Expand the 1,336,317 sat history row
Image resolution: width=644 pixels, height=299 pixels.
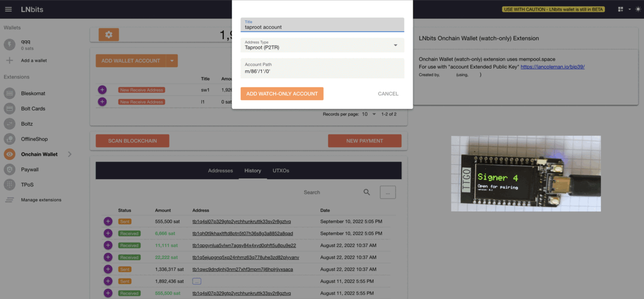pos(107,269)
